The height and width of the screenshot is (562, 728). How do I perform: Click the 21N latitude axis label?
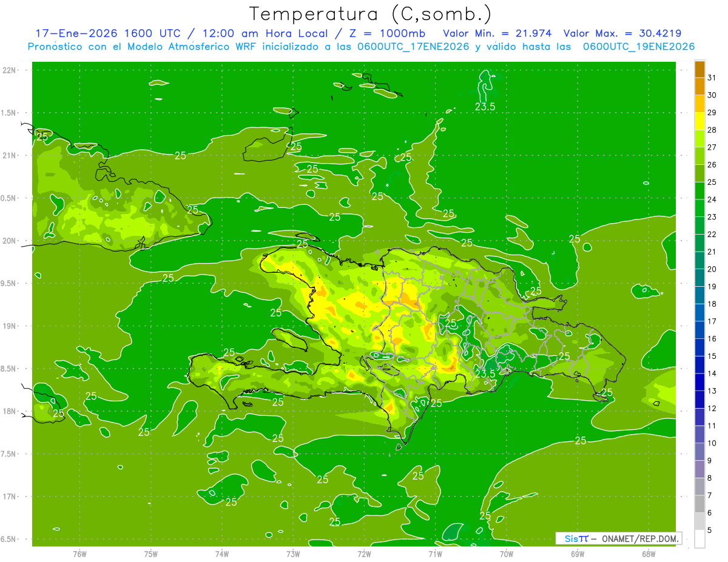[x=10, y=156]
